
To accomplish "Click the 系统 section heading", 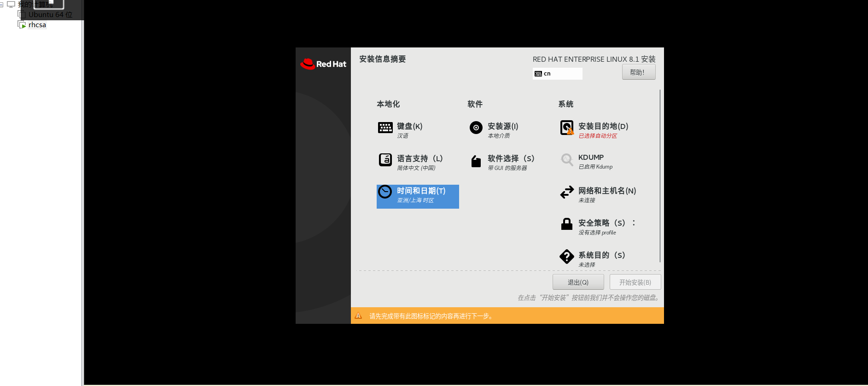I will point(566,104).
